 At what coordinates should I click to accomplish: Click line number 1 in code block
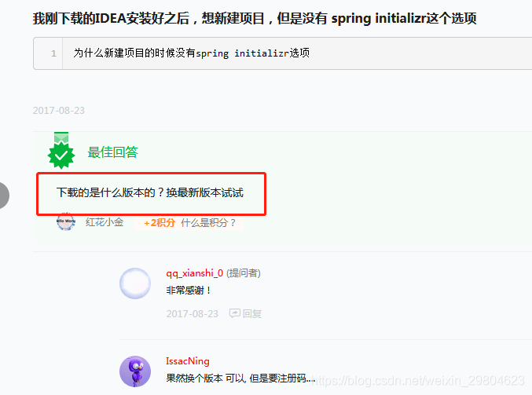pyautogui.click(x=53, y=53)
